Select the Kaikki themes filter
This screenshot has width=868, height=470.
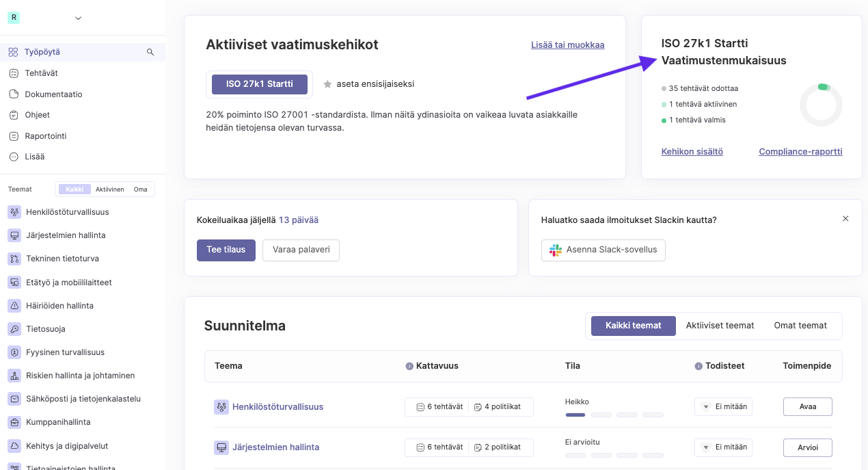74,190
